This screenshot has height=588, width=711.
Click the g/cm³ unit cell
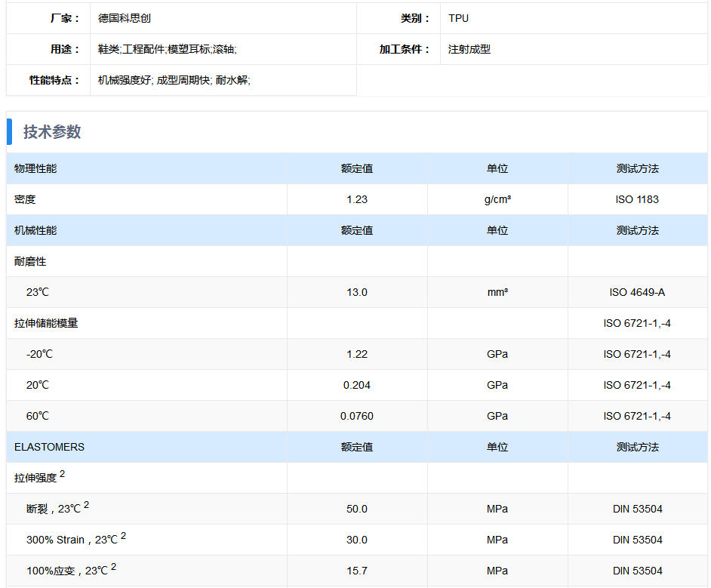tap(497, 199)
